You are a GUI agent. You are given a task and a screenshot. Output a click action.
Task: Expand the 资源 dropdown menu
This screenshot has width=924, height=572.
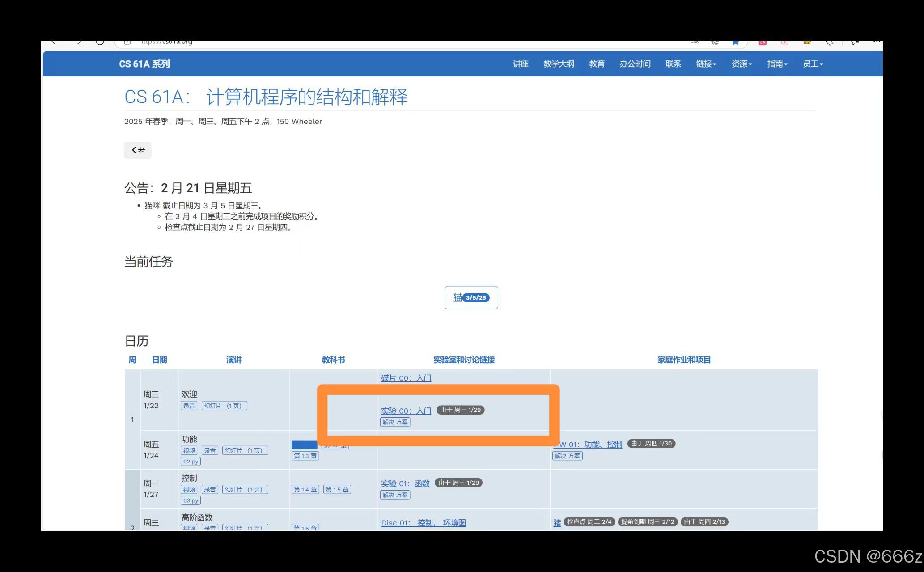pyautogui.click(x=741, y=64)
